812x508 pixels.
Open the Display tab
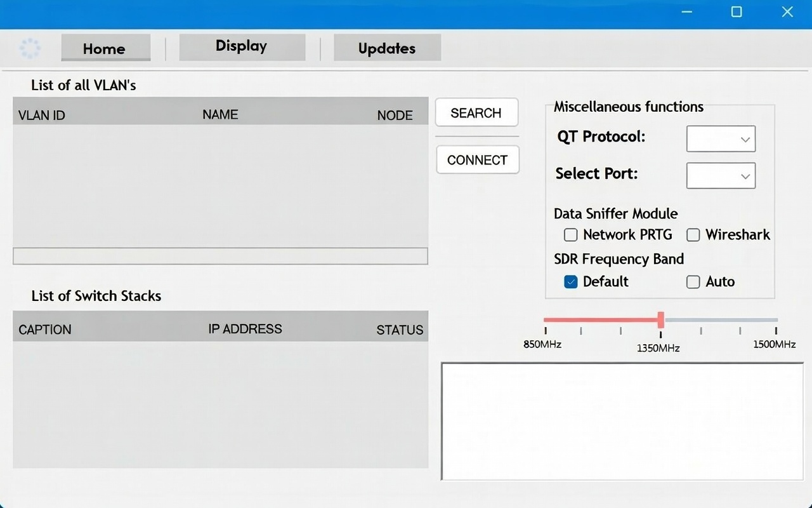[x=242, y=47]
